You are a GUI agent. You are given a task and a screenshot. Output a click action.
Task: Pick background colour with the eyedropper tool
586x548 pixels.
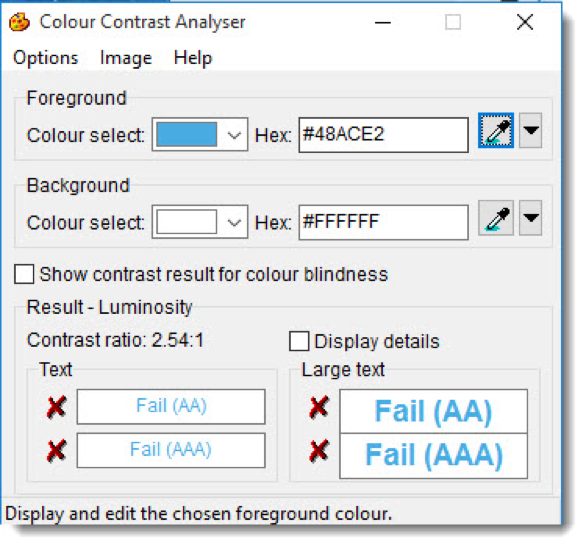[x=496, y=218]
